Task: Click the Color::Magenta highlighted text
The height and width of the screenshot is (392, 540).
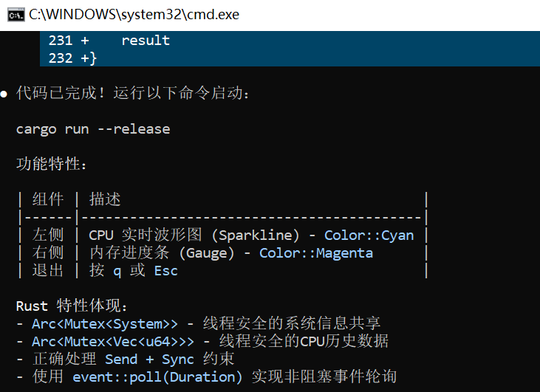Action: (316, 253)
